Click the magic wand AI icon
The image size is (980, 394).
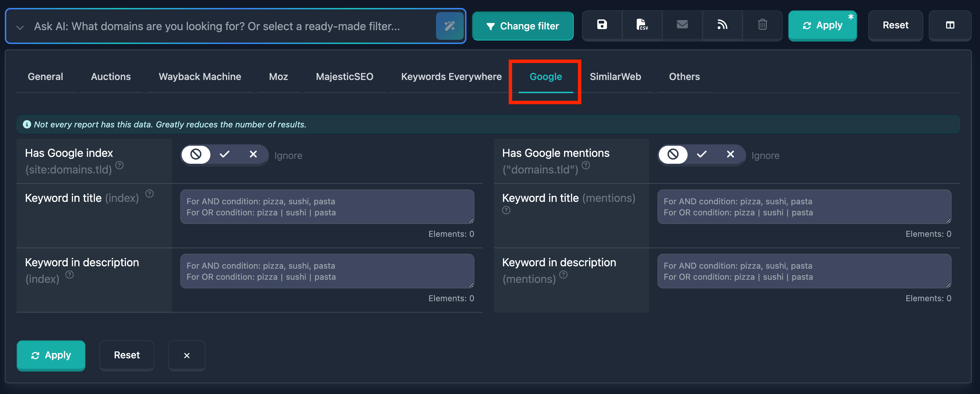coord(450,26)
